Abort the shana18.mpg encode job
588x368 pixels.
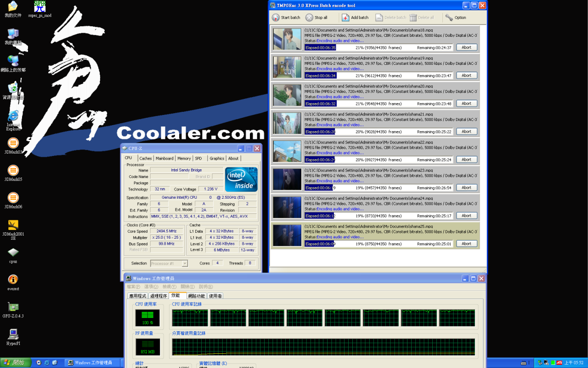(x=466, y=47)
